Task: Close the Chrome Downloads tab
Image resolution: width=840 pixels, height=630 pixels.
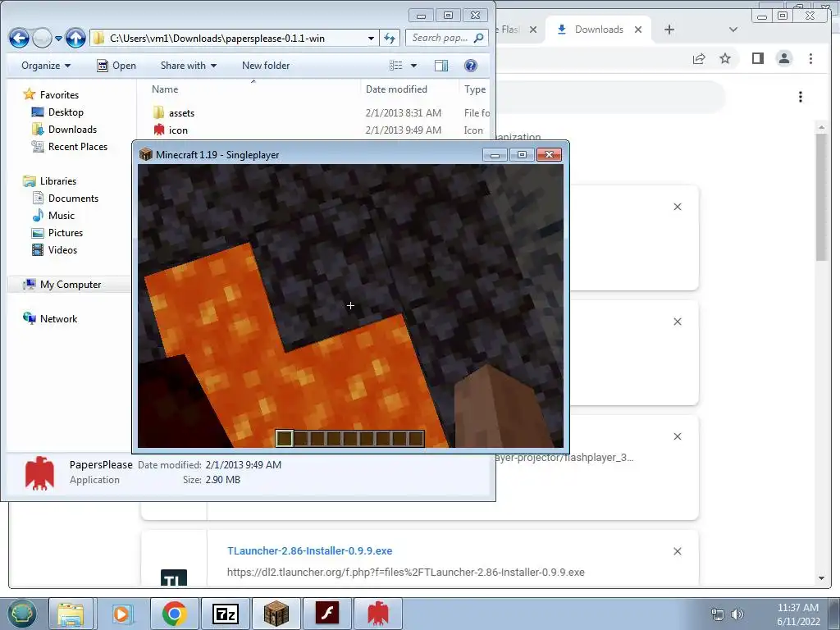Action: 638,30
